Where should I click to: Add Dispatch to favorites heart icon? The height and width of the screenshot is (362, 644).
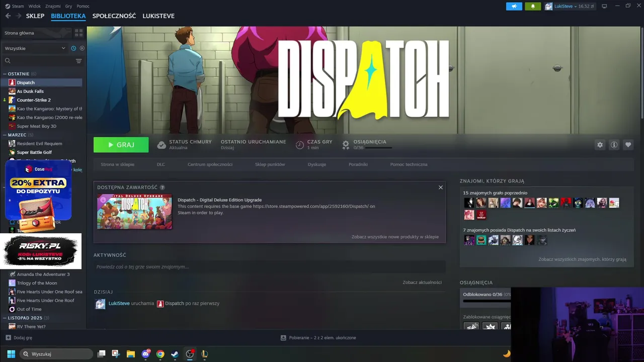click(x=628, y=145)
